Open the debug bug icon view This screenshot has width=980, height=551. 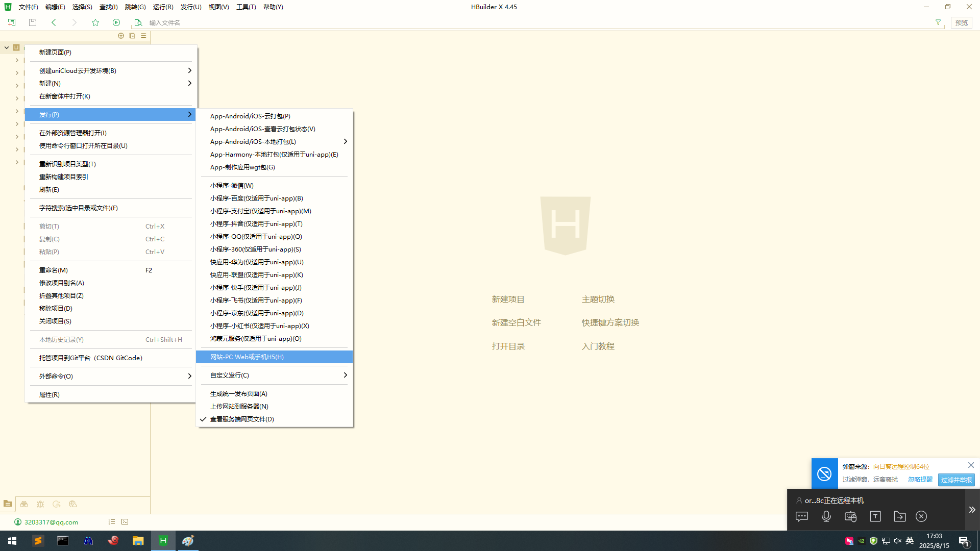click(40, 504)
